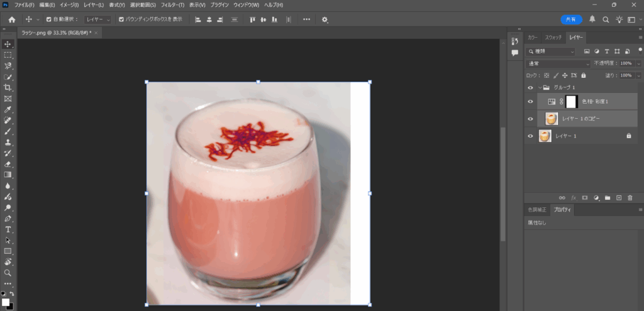The height and width of the screenshot is (311, 644).
Task: Open the 通常 blend mode dropdown
Action: 558,63
